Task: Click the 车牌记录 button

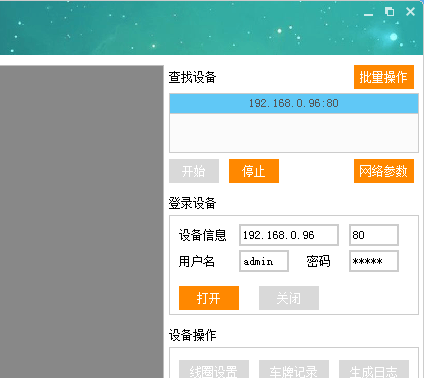Action: click(294, 369)
